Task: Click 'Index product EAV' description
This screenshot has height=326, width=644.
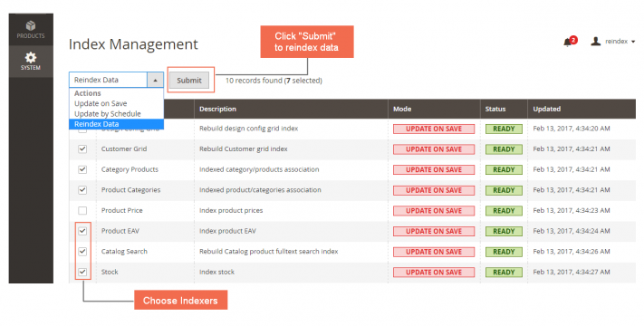Action: pyautogui.click(x=227, y=231)
